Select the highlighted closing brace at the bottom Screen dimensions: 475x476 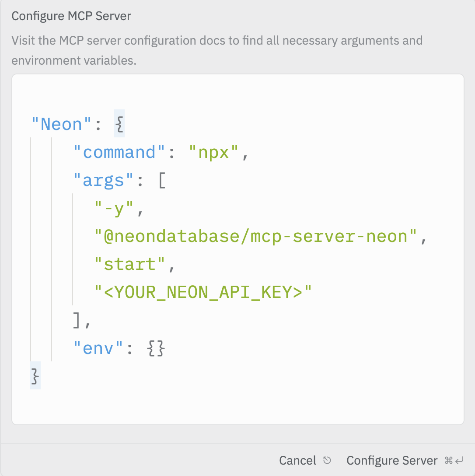tap(35, 375)
